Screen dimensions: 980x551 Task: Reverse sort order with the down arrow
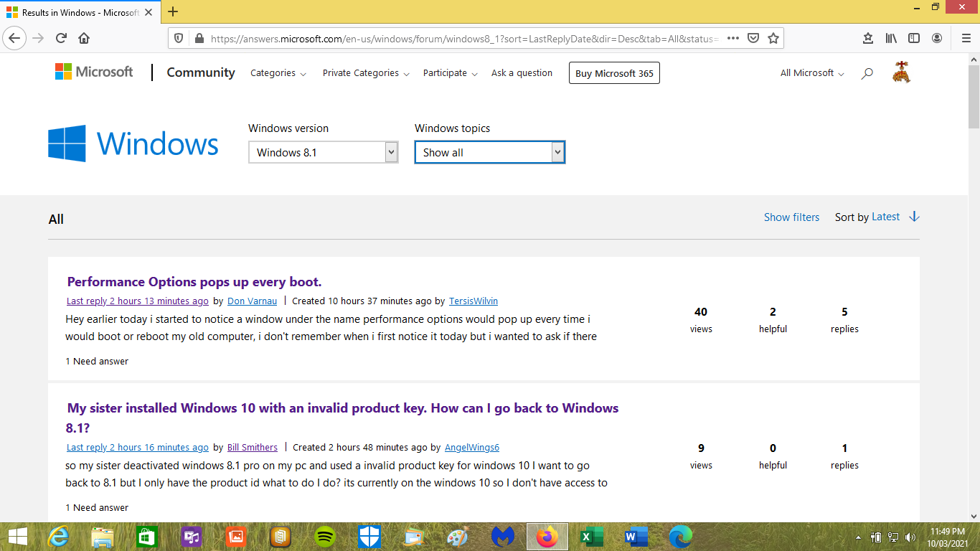pyautogui.click(x=914, y=217)
